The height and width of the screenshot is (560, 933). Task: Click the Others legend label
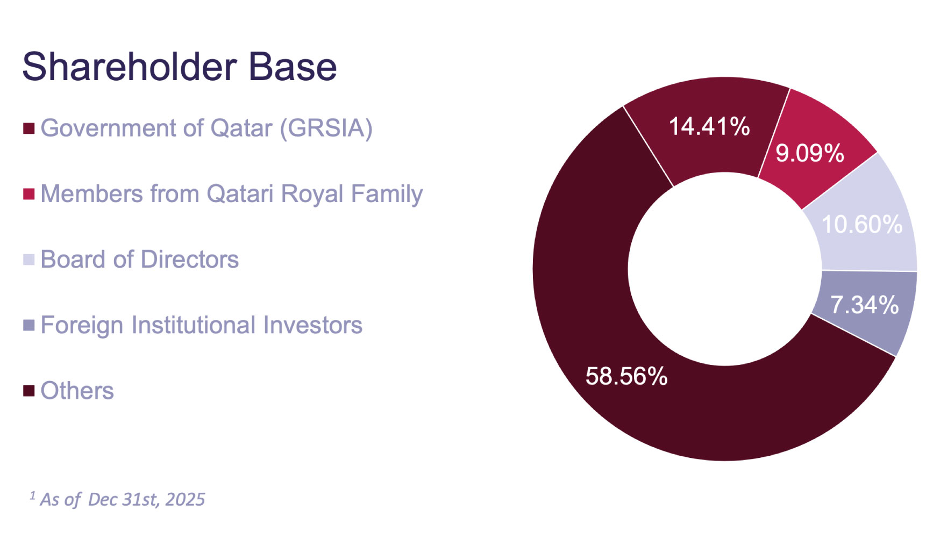coord(77,391)
